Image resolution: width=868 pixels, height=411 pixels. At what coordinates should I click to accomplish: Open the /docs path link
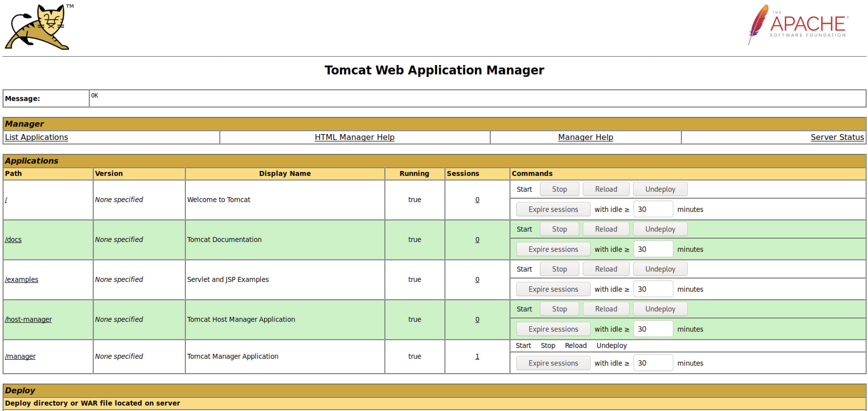pos(13,240)
